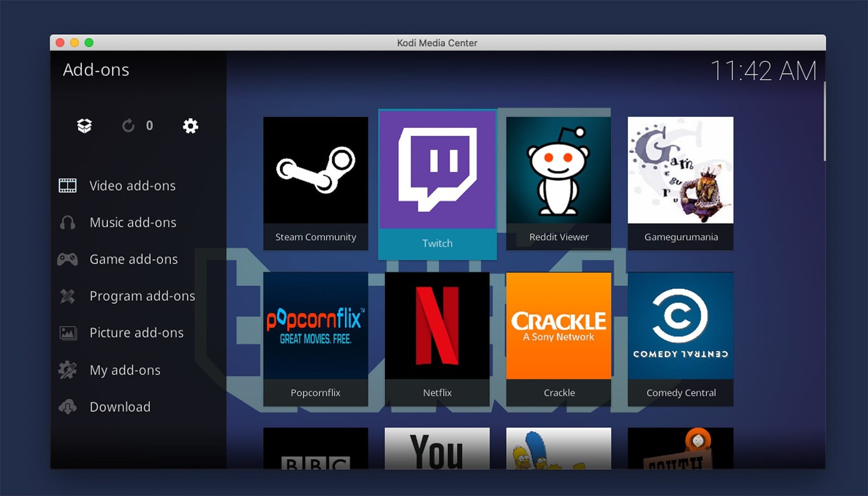Click the gear-wrench My add-ons icon
Viewport: 868px width, 496px height.
tap(67, 370)
